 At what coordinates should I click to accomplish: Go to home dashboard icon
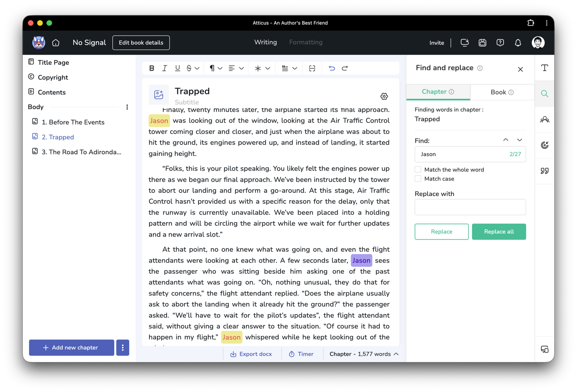tap(56, 43)
